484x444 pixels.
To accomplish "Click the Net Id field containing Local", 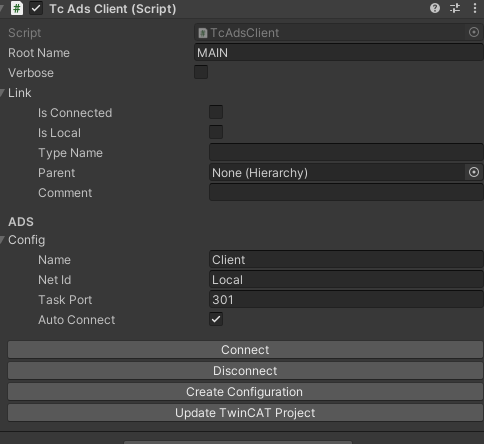I will (346, 279).
